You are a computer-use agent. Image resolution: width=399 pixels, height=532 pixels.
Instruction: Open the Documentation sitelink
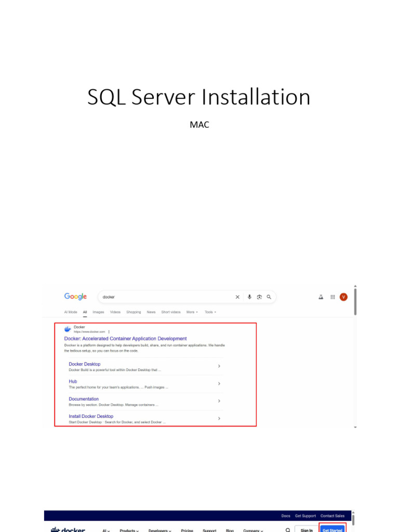click(84, 399)
